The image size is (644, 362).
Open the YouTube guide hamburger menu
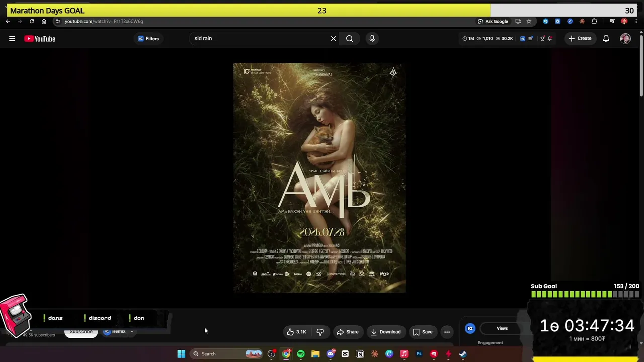(x=12, y=39)
